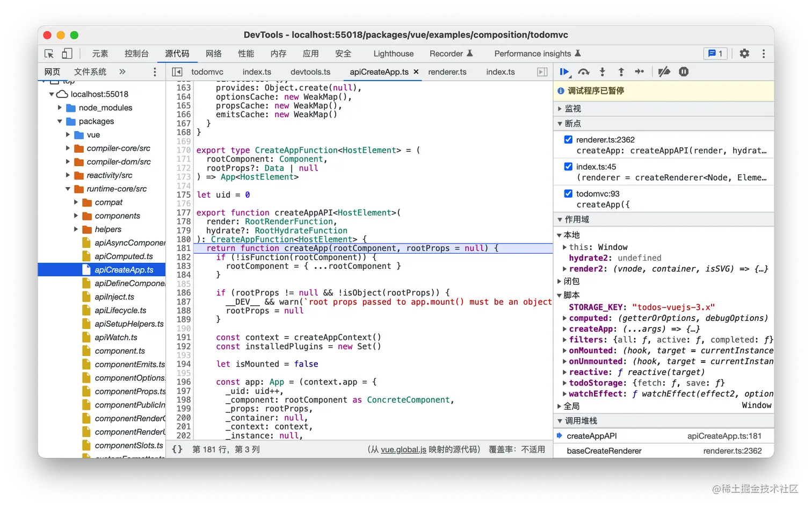Expand the localhost:55018 origin node
Screen dimensions: 812x508
[52, 94]
